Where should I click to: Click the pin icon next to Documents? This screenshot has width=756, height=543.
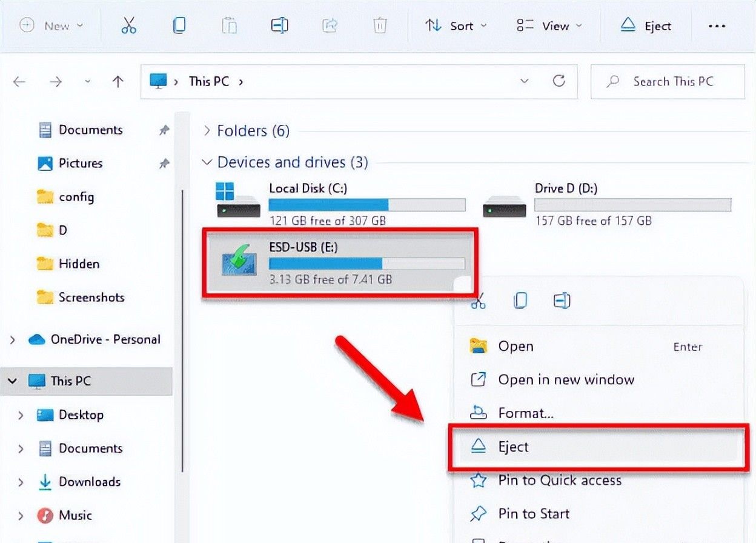164,130
